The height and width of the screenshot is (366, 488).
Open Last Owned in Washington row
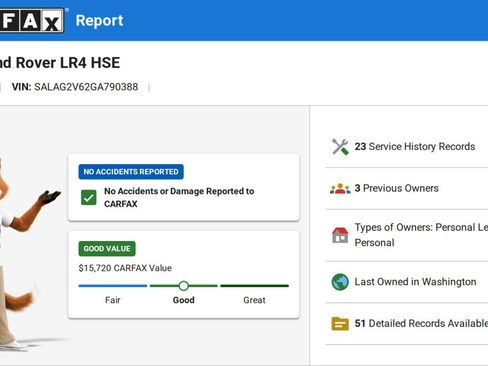click(x=407, y=282)
